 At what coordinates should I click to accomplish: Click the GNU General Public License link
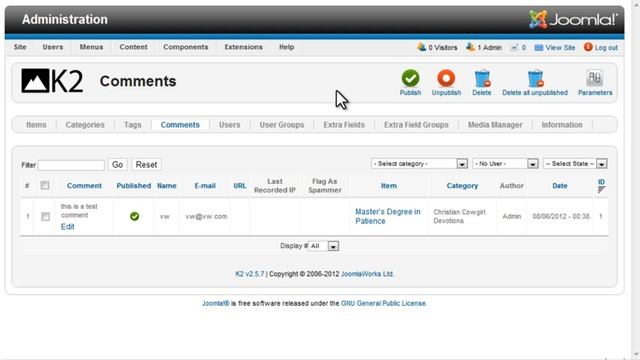click(x=383, y=303)
